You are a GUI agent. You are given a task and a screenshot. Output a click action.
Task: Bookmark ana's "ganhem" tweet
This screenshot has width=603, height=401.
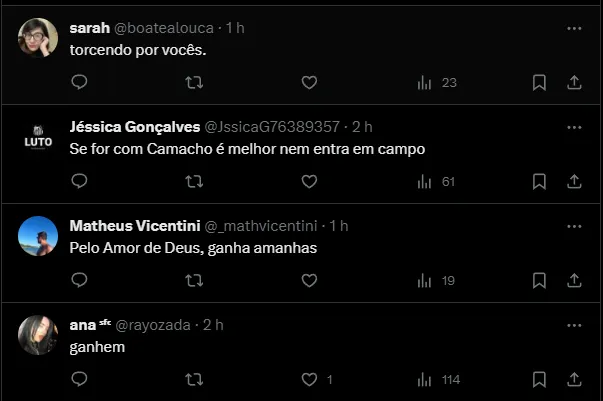539,379
